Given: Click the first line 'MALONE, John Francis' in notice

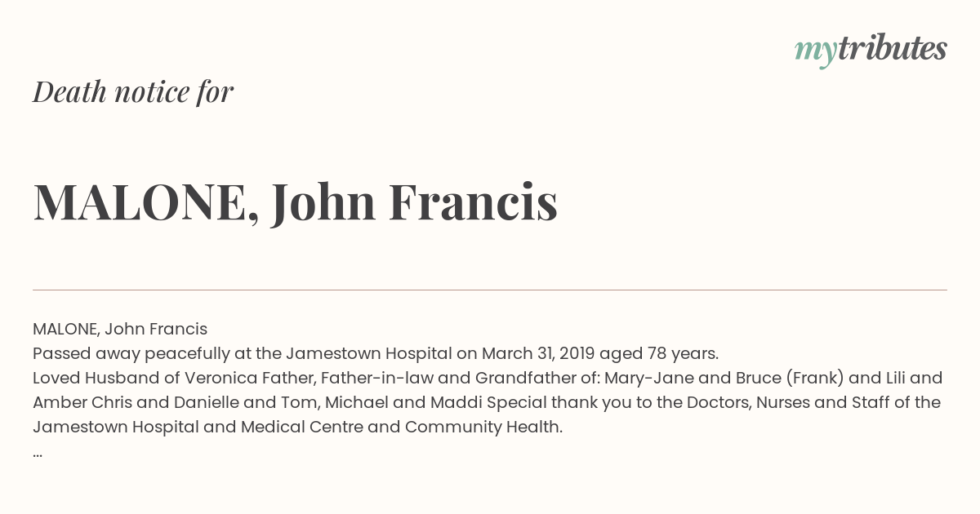Looking at the screenshot, I should 120,329.
